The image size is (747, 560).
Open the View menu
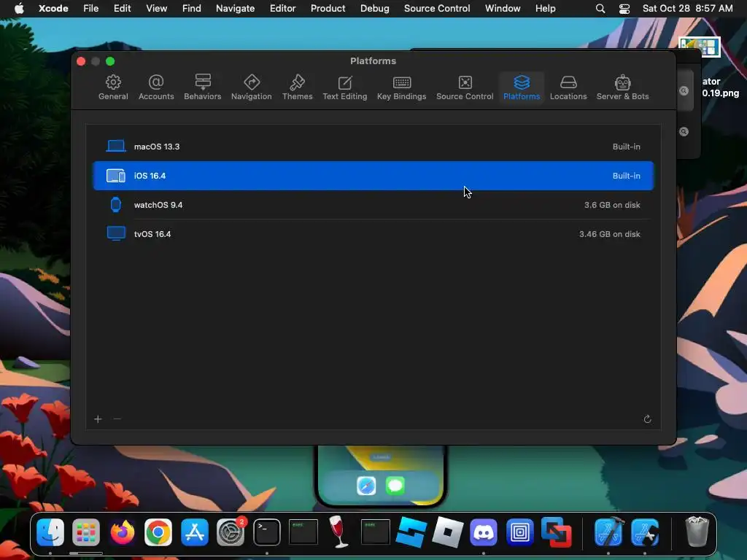pyautogui.click(x=157, y=8)
